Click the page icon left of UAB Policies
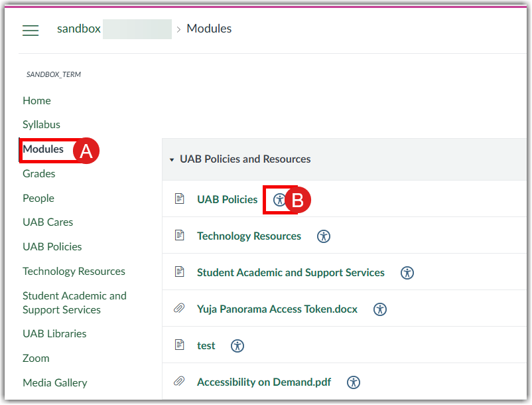The height and width of the screenshot is (405, 532). (178, 199)
